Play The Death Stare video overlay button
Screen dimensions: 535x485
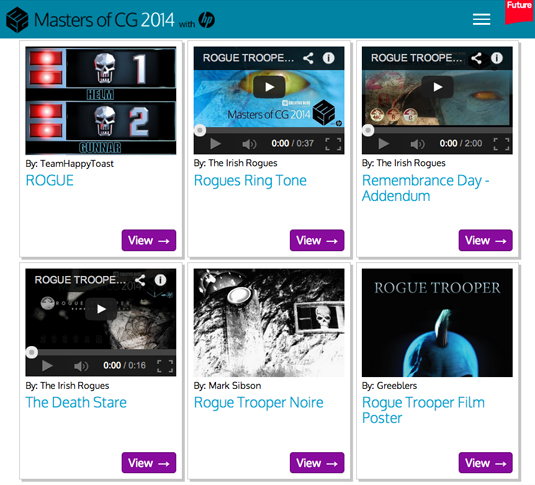point(101,309)
